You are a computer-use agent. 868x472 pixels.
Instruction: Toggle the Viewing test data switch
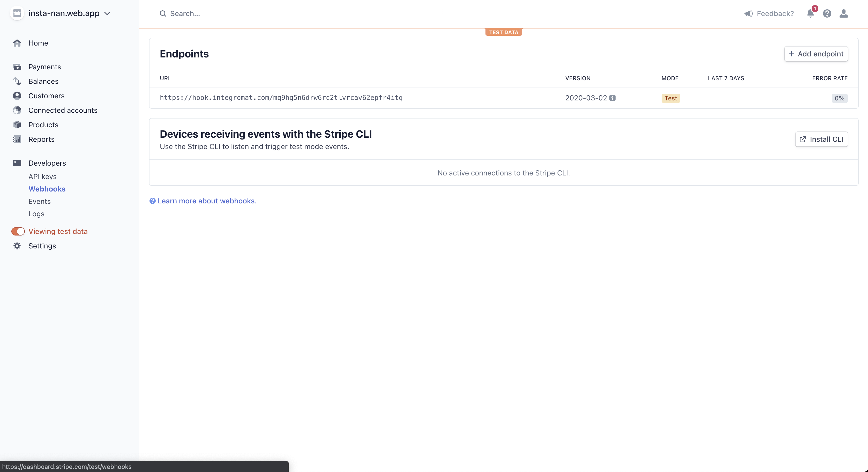pos(18,231)
